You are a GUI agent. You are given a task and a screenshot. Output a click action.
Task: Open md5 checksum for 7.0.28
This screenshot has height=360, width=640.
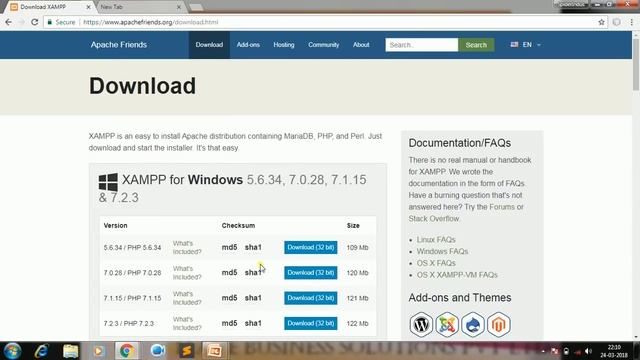229,273
